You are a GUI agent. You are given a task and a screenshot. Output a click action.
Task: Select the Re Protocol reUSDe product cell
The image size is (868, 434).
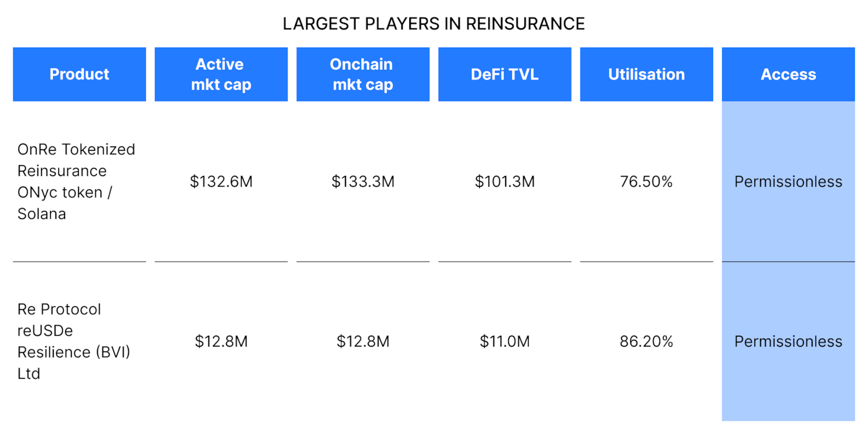74,341
